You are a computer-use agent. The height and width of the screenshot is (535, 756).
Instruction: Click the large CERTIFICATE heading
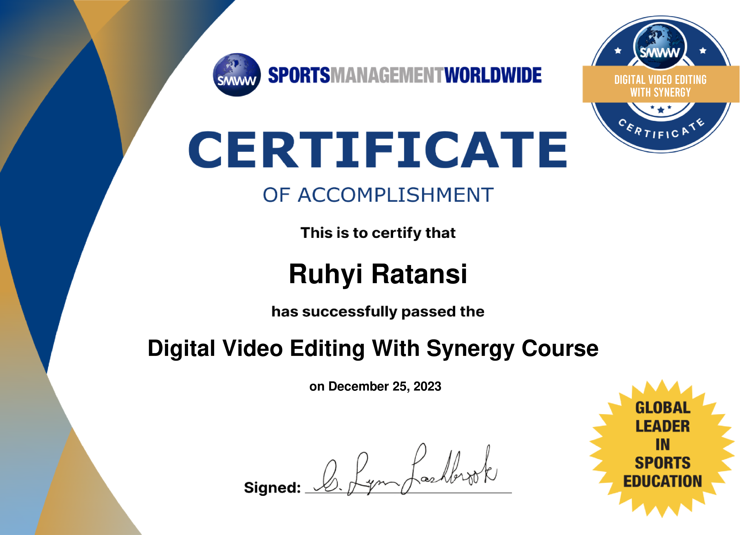(378, 150)
